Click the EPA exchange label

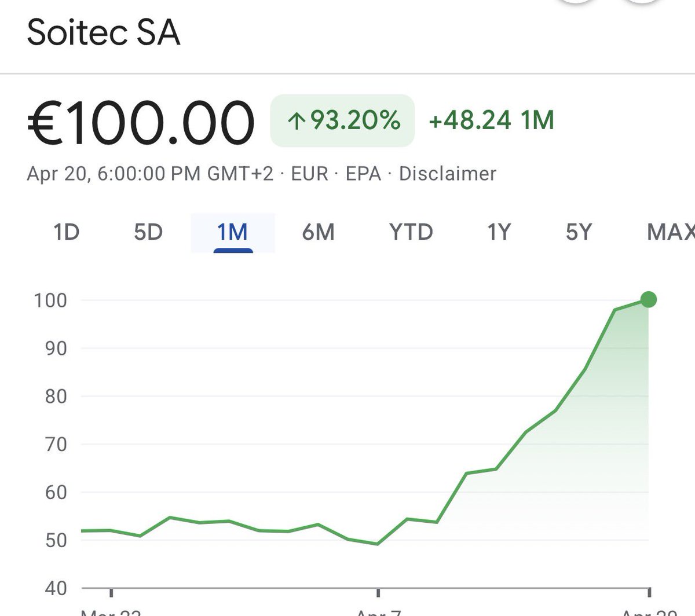(x=363, y=174)
